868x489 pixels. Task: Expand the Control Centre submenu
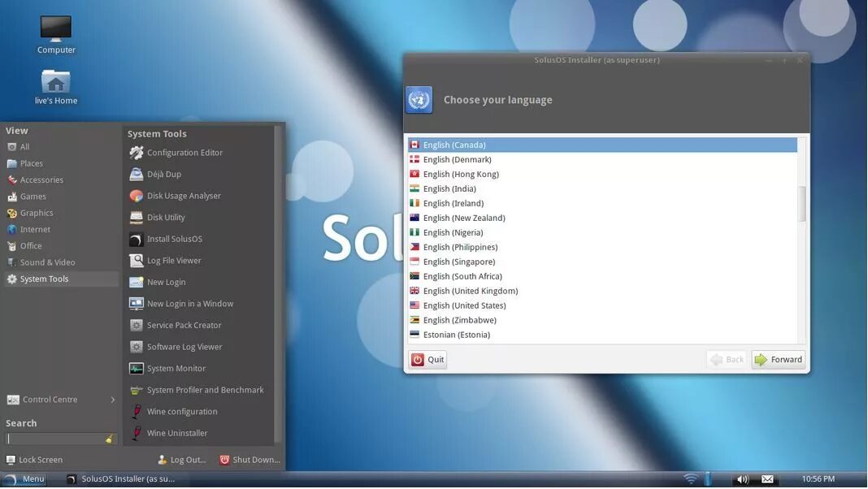click(x=61, y=400)
